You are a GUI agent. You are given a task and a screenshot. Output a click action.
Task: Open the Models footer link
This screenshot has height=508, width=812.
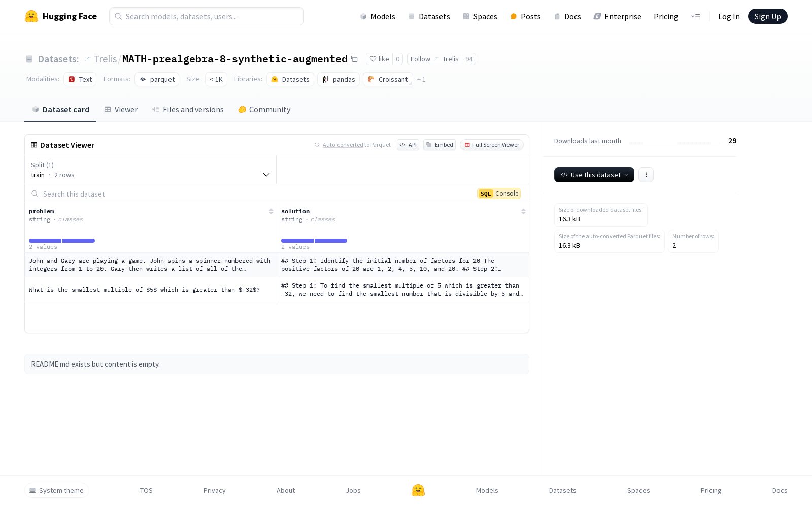pos(487,490)
